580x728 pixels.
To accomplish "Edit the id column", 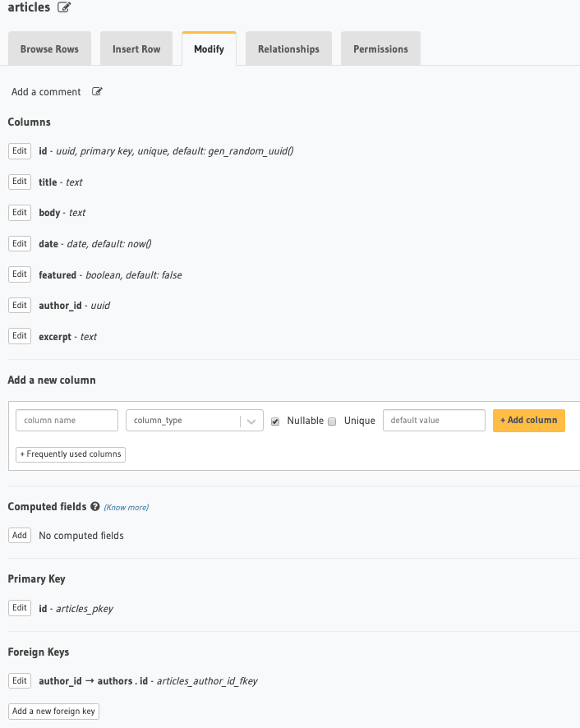I will tap(19, 150).
